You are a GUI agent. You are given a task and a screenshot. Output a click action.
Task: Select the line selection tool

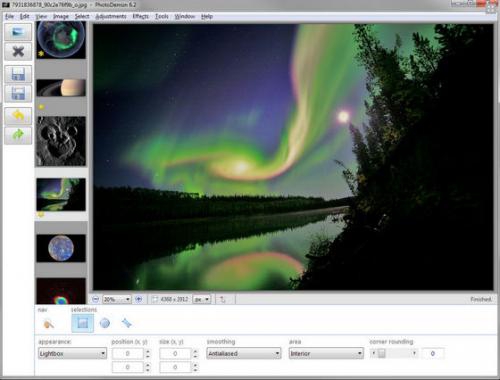coord(127,323)
